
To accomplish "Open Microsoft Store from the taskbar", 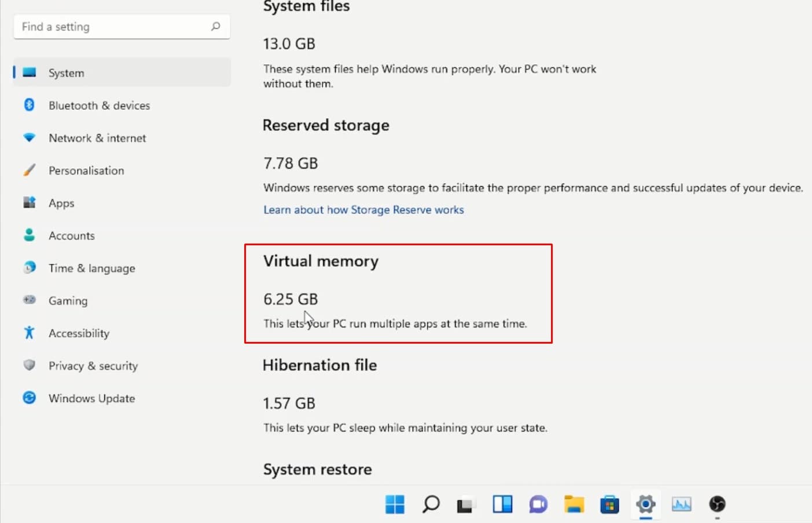I will [x=609, y=504].
